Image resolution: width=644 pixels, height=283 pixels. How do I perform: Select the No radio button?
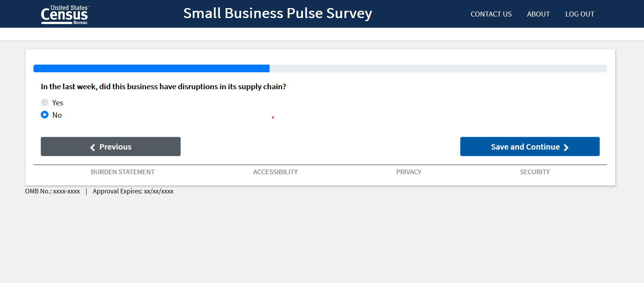pyautogui.click(x=45, y=115)
